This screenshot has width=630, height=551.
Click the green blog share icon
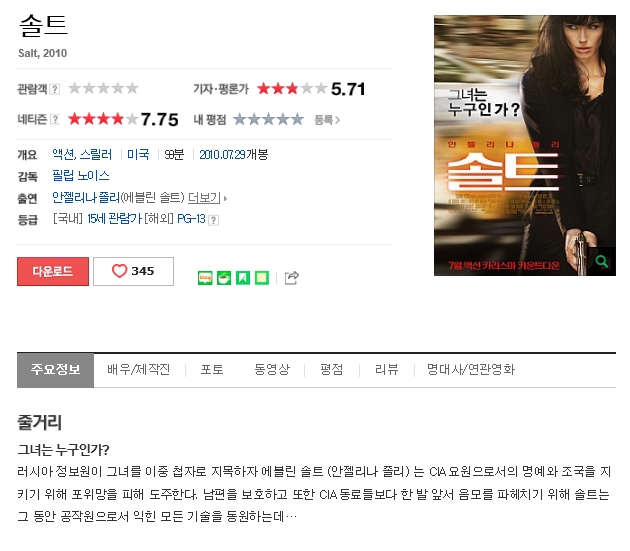click(x=205, y=278)
